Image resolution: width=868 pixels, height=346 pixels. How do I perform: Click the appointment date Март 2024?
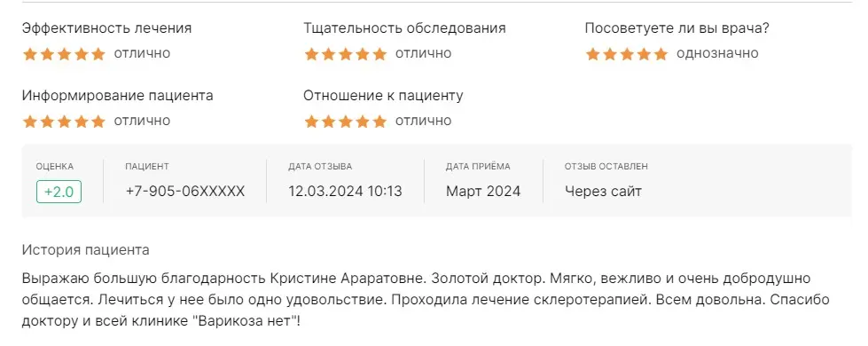pyautogui.click(x=483, y=192)
